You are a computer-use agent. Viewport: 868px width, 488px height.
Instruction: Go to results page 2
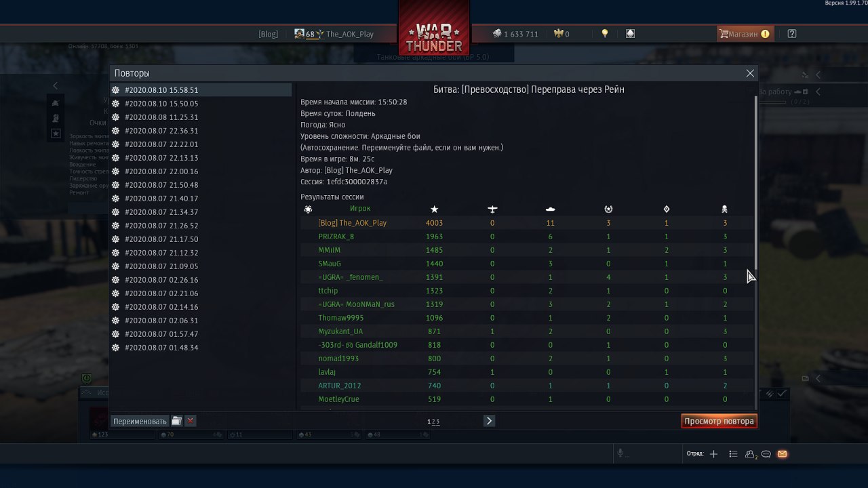[x=433, y=422]
